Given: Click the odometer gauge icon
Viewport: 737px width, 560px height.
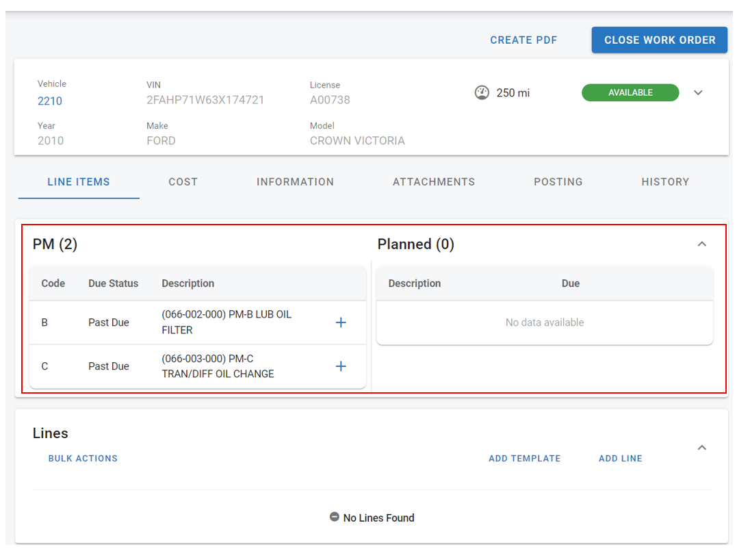Looking at the screenshot, I should pyautogui.click(x=482, y=92).
